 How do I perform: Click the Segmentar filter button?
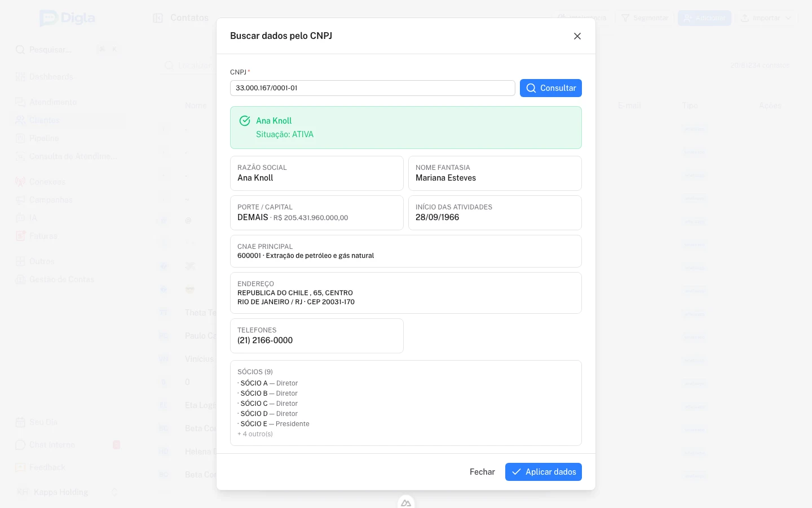[x=645, y=18]
